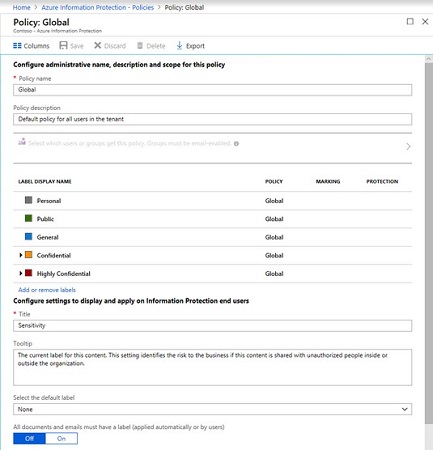Screen dimensions: 433x450
Task: Click Global policy cell in Highly Confidential row
Action: [274, 274]
